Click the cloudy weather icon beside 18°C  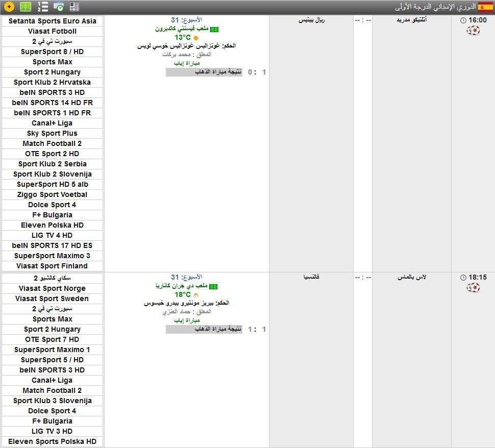[196, 295]
